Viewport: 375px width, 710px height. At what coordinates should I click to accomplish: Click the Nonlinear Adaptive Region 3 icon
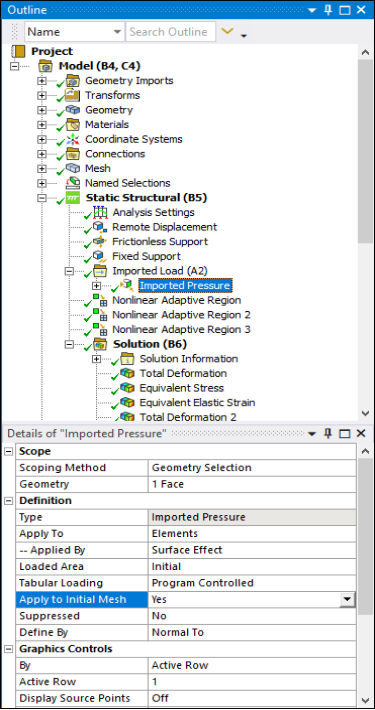coord(100,329)
